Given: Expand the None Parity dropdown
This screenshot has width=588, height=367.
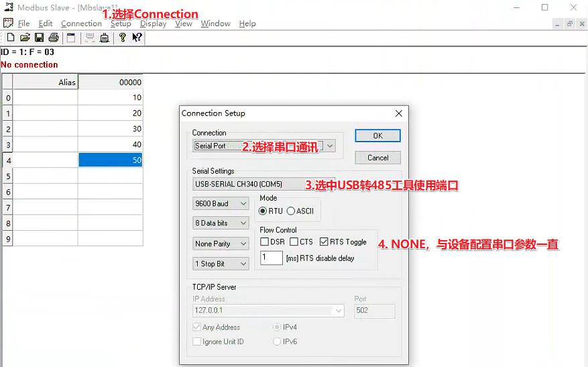Looking at the screenshot, I should 221,244.
